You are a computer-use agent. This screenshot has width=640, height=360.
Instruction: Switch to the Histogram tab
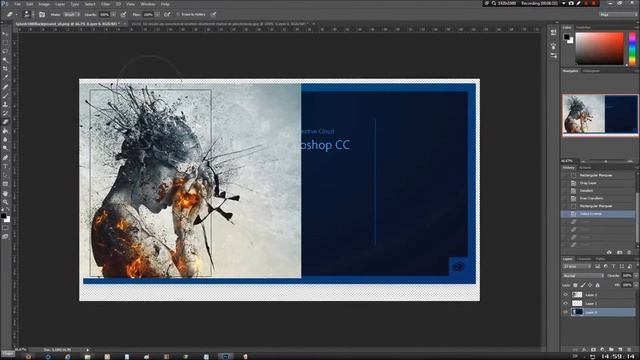(x=591, y=71)
